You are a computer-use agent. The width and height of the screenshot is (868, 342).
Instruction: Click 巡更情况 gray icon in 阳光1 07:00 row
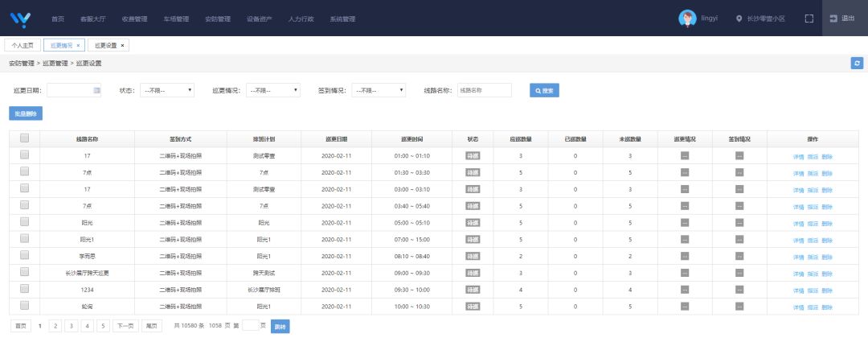(x=685, y=240)
